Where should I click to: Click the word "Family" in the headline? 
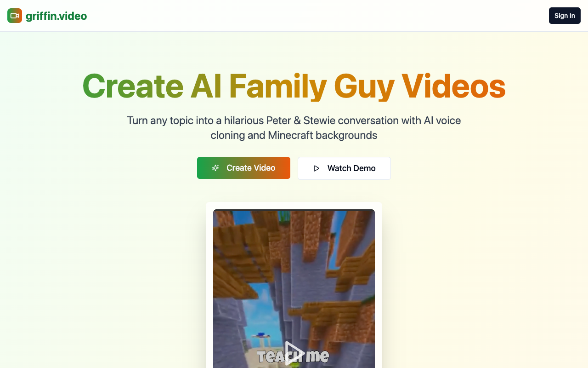(x=277, y=86)
